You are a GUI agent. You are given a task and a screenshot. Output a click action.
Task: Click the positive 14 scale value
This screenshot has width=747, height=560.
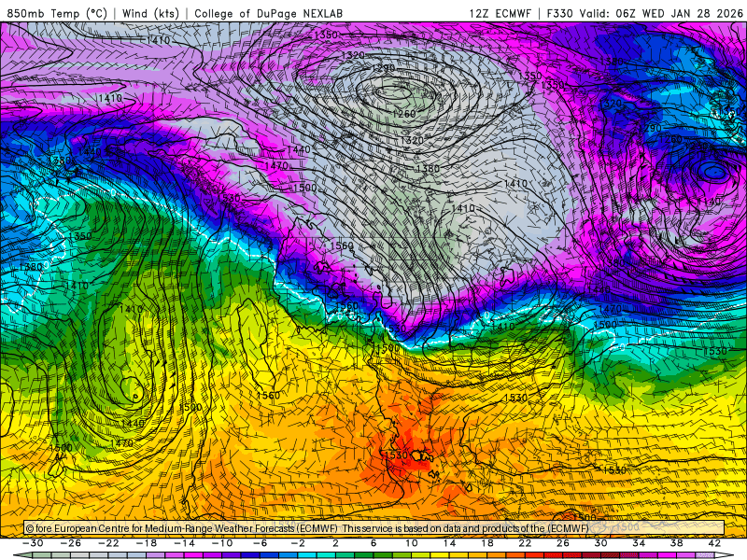[449, 543]
